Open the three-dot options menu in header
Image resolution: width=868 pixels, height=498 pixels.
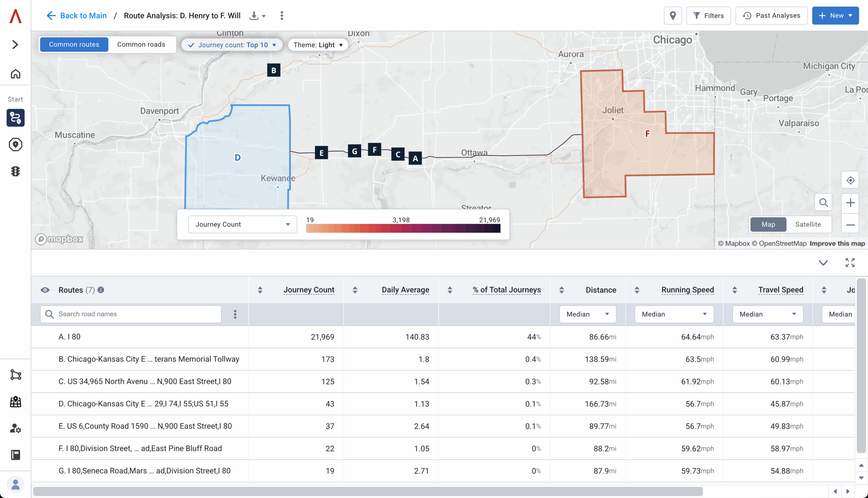(281, 16)
